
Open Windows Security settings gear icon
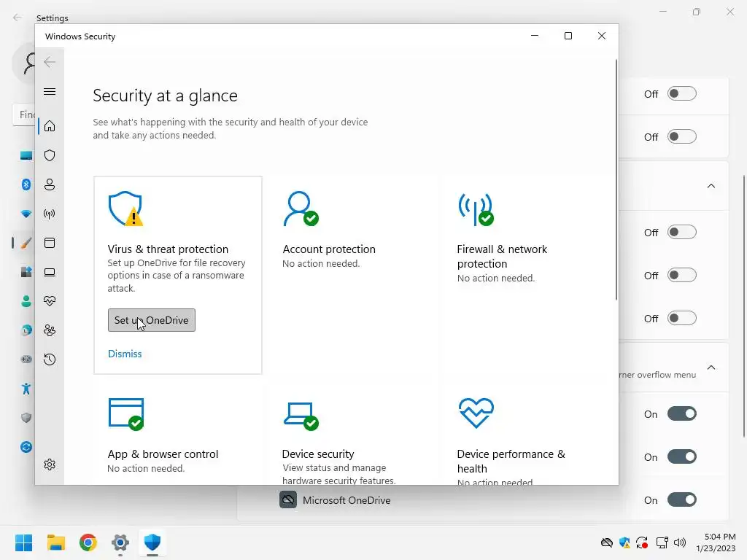(50, 464)
